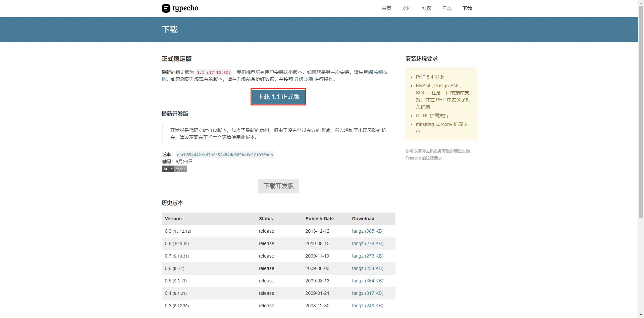This screenshot has width=644, height=318.
Task: Open the 日志 navigation item
Action: coord(447,8)
